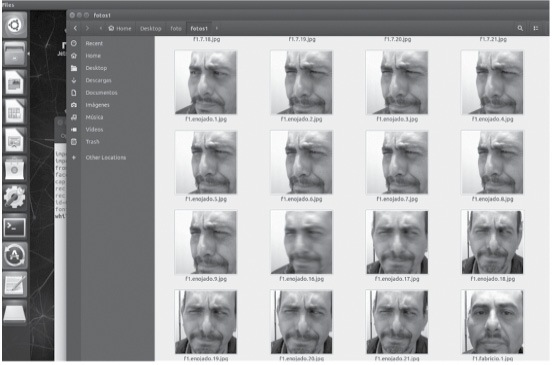557x365 pixels.
Task: Show later path segments right arrow
Action: tap(217, 28)
